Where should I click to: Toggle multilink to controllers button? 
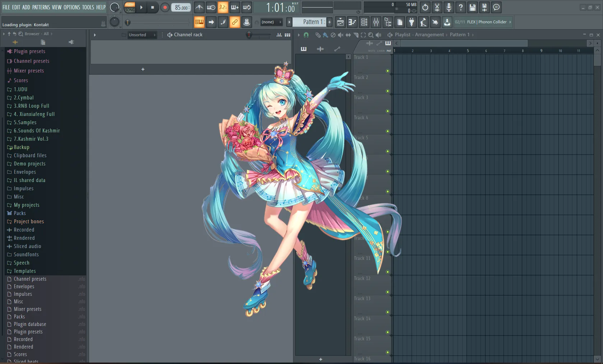pos(235,22)
